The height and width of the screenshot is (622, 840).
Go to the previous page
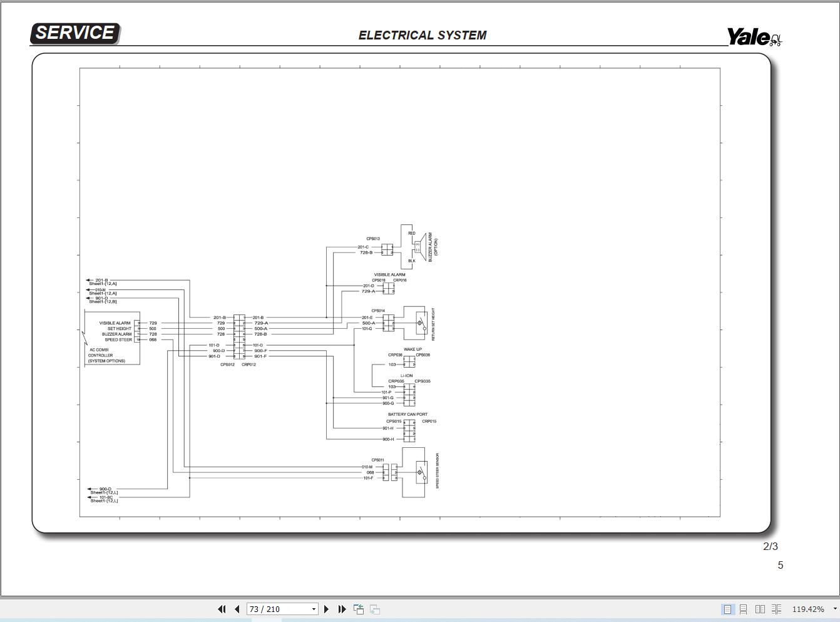(x=237, y=609)
